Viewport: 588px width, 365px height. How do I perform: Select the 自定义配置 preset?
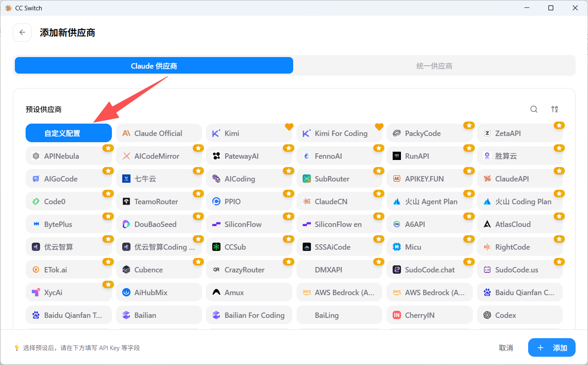pos(69,133)
